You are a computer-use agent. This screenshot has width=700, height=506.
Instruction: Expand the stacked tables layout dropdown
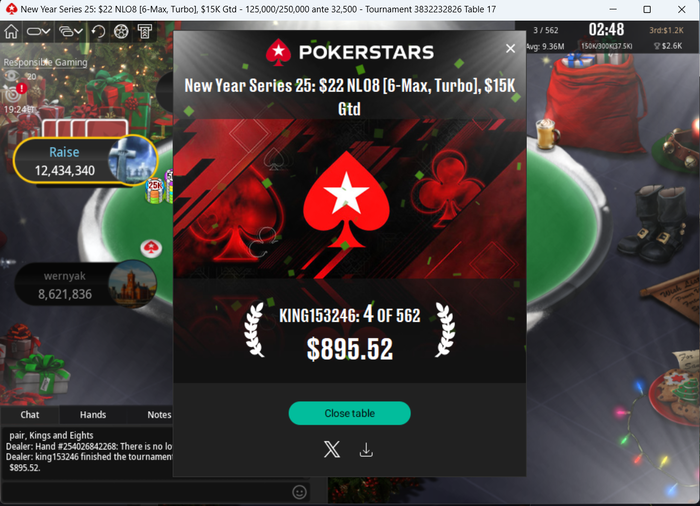[71, 32]
